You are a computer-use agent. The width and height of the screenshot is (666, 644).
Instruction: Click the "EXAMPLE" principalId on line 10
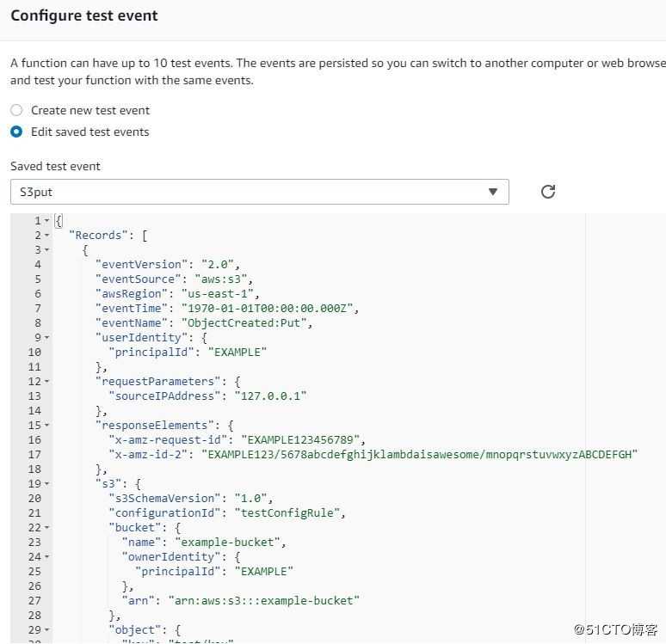point(237,353)
